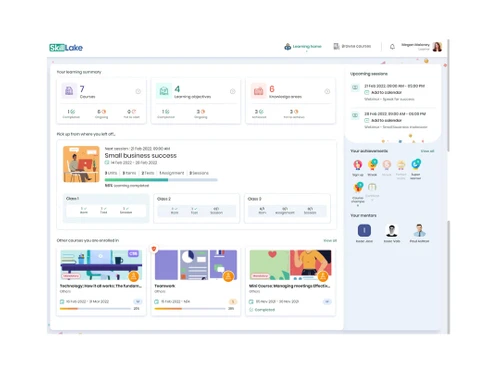
Task: Click the Sign up achievement badge
Action: 358,165
